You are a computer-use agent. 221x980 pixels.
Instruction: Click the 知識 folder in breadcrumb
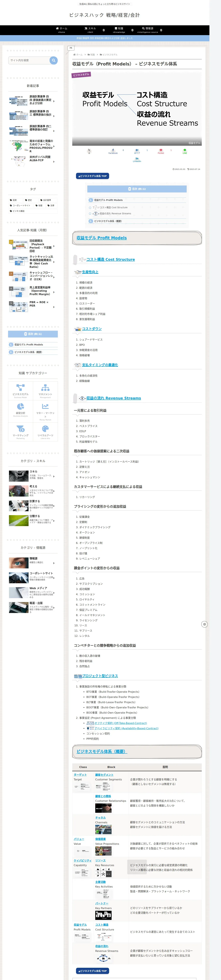click(91, 54)
